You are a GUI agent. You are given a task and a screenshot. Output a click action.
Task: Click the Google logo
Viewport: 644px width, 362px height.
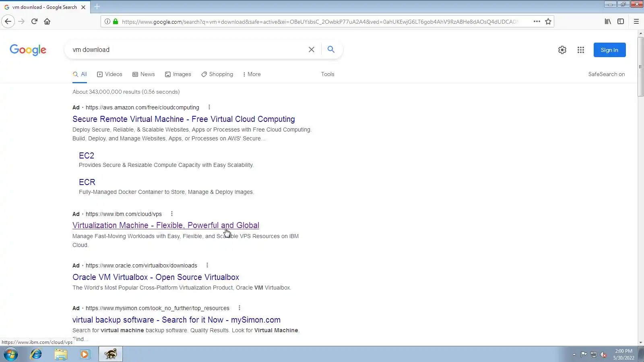tap(28, 50)
